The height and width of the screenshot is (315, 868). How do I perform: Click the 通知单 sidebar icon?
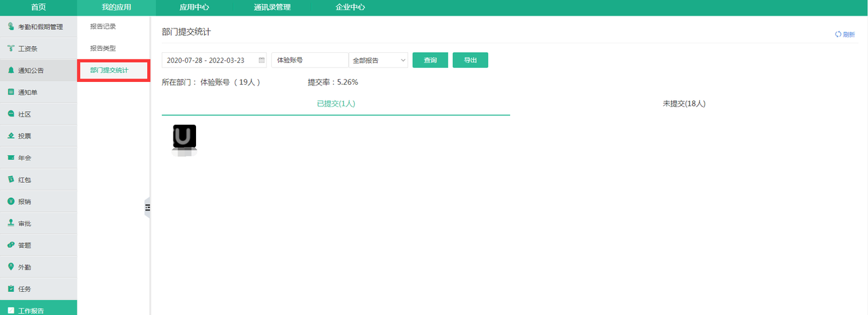pyautogui.click(x=11, y=91)
